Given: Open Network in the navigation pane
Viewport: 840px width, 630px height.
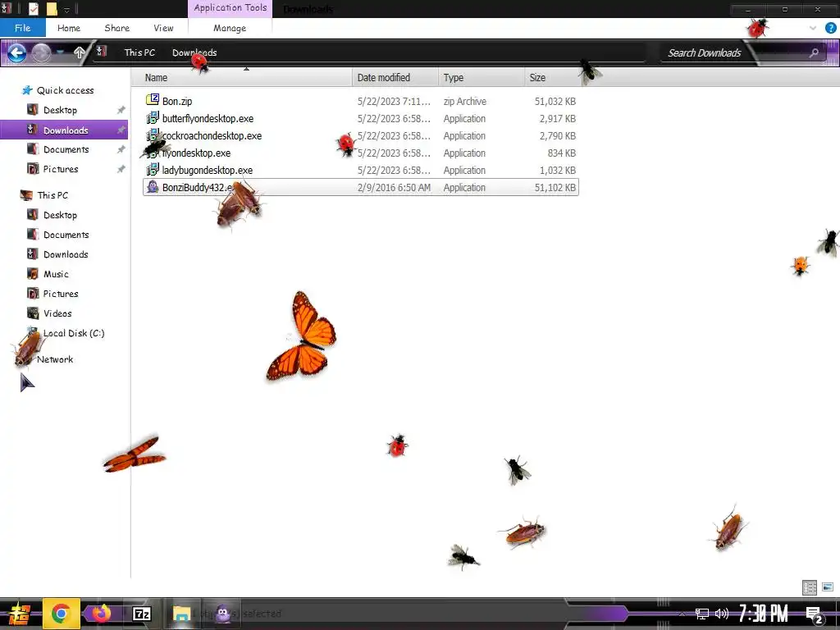Looking at the screenshot, I should 55,359.
